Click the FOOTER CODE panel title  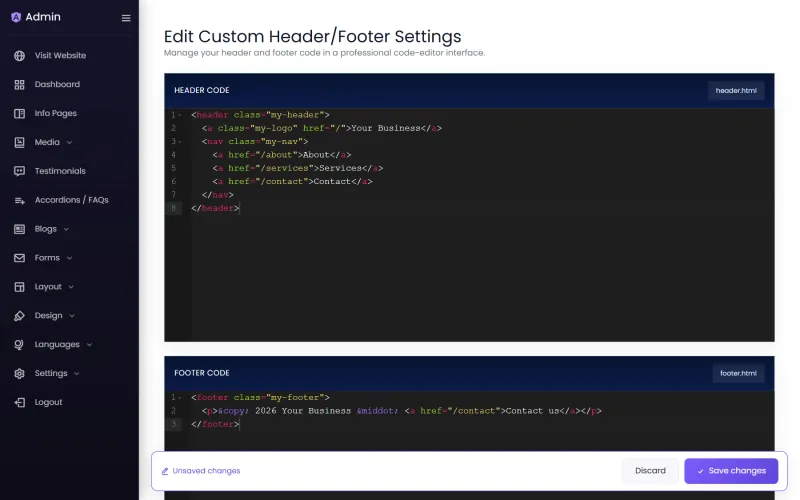point(202,373)
